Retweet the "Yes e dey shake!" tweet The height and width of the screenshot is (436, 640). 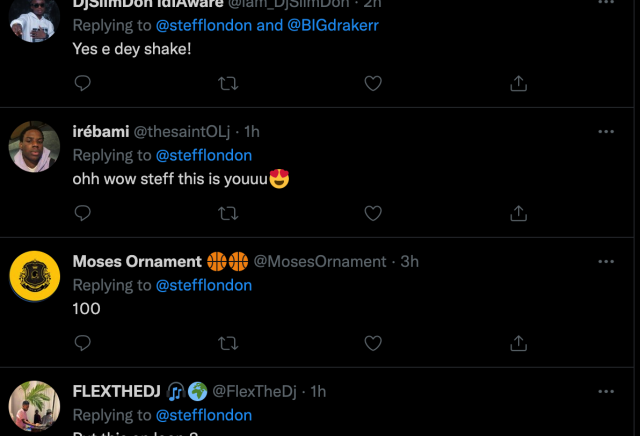coord(228,83)
